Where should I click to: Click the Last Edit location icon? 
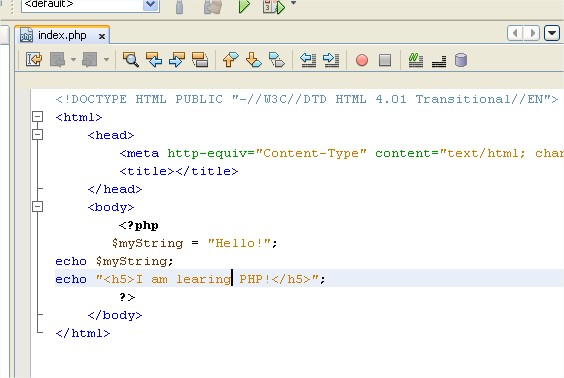(x=34, y=59)
